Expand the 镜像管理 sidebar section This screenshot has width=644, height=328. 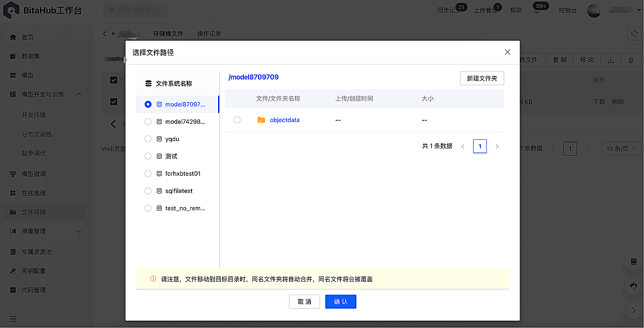pyautogui.click(x=79, y=231)
